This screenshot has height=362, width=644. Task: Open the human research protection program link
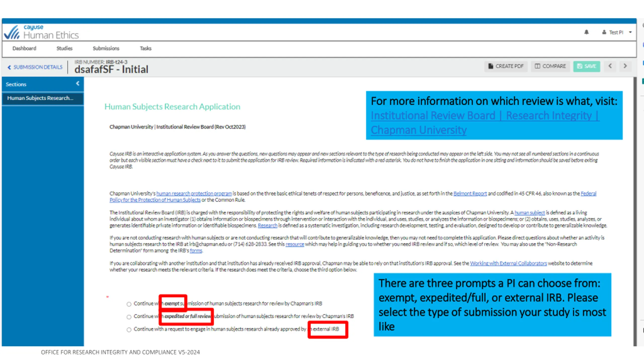[194, 193]
